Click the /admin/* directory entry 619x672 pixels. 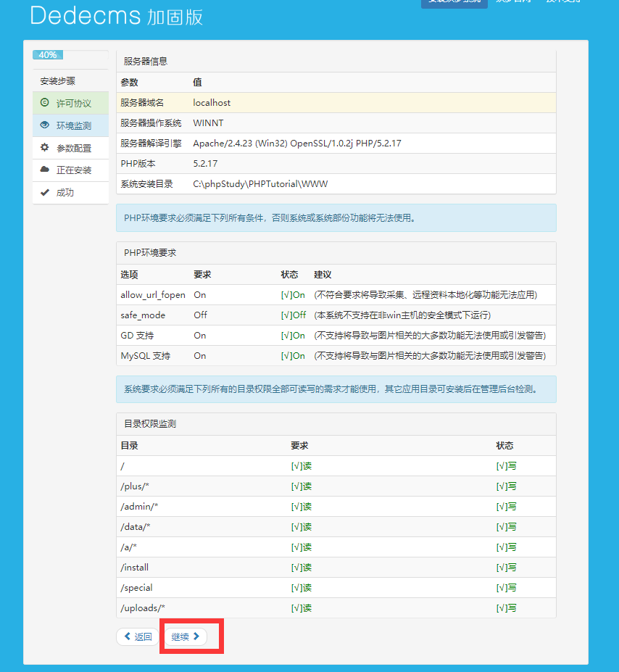click(139, 507)
